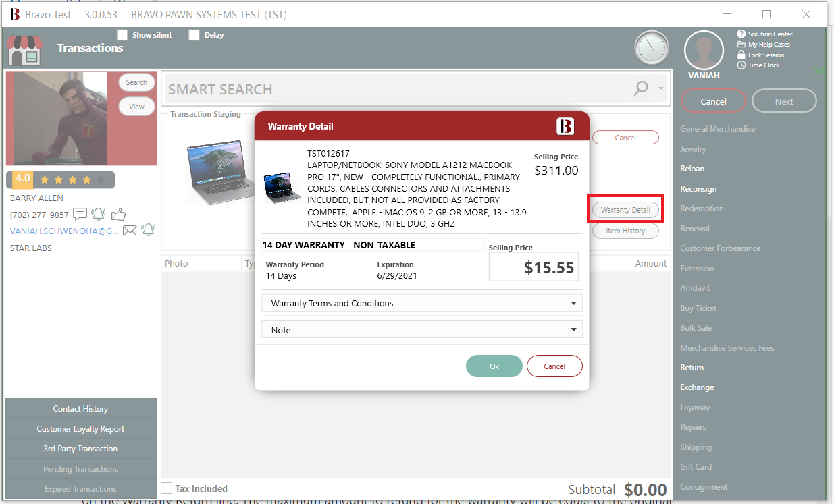Screen dimensions: 834x504
Task: Expand the Note section
Action: 422,330
